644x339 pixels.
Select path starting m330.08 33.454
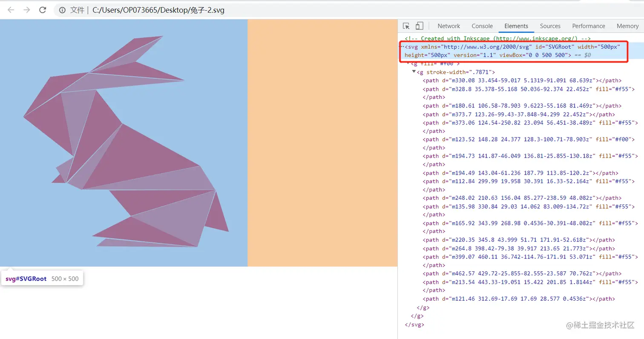pyautogui.click(x=522, y=80)
